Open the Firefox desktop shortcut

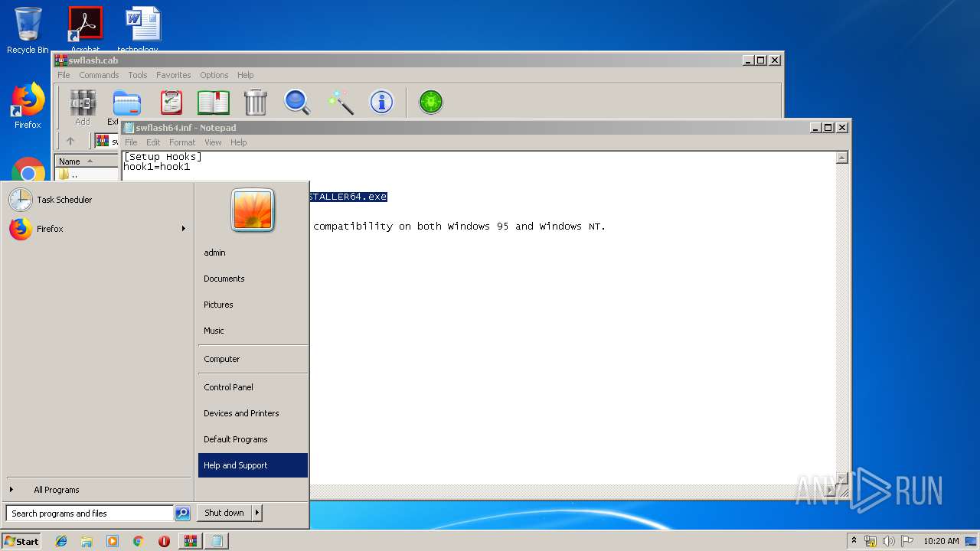point(28,106)
